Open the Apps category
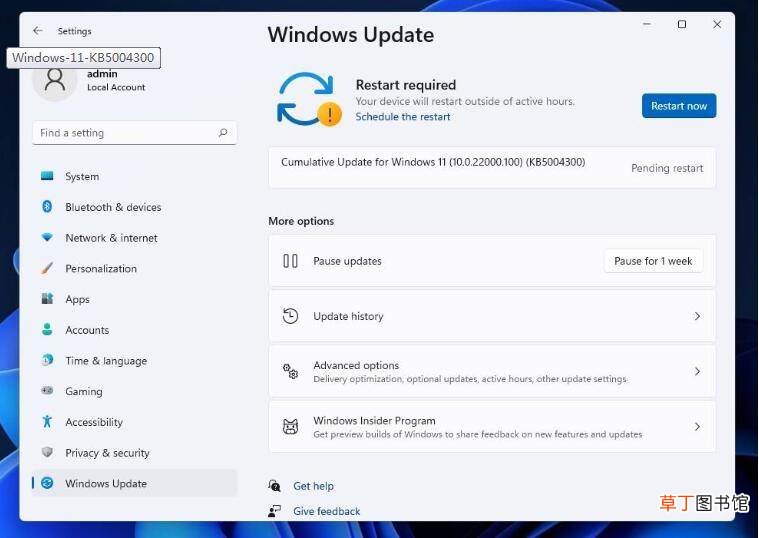The height and width of the screenshot is (538, 759). pyautogui.click(x=135, y=299)
